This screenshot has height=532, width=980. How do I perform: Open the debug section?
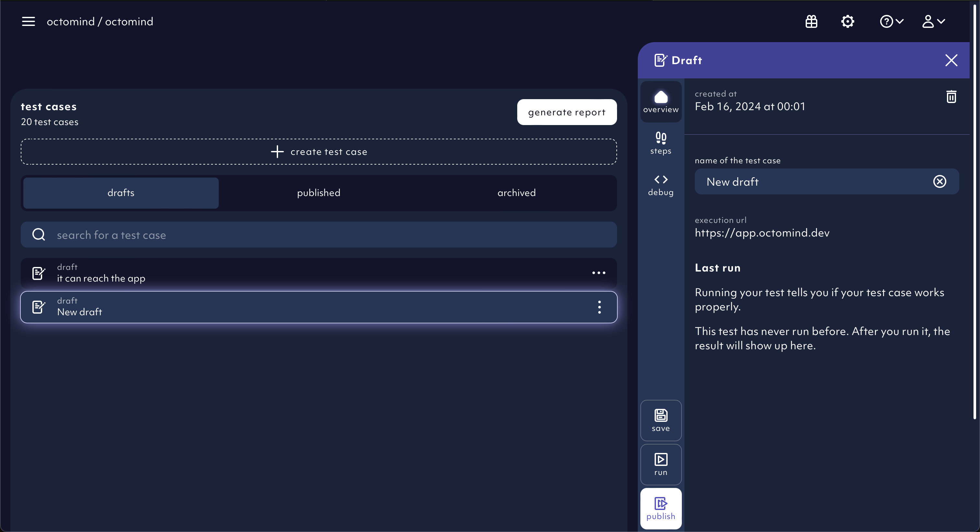point(661,185)
